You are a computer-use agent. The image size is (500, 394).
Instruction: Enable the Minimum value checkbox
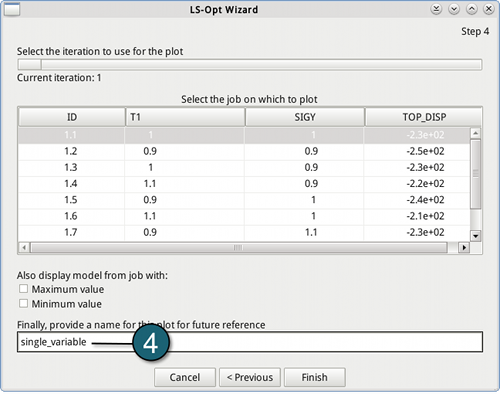point(23,303)
